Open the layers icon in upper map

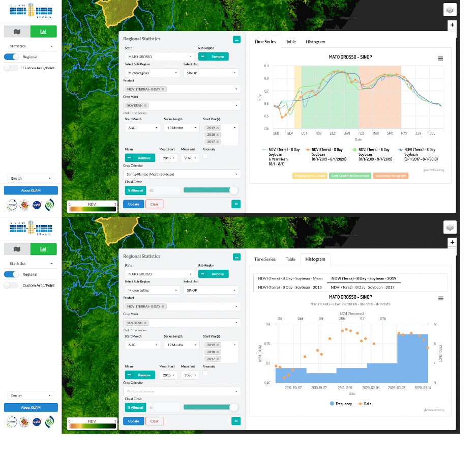[450, 10]
